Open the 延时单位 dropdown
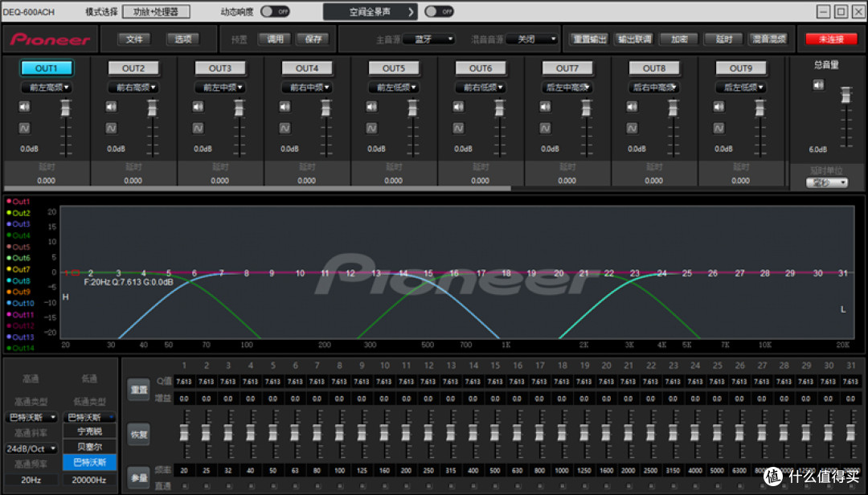This screenshot has width=868, height=495. pyautogui.click(x=827, y=182)
